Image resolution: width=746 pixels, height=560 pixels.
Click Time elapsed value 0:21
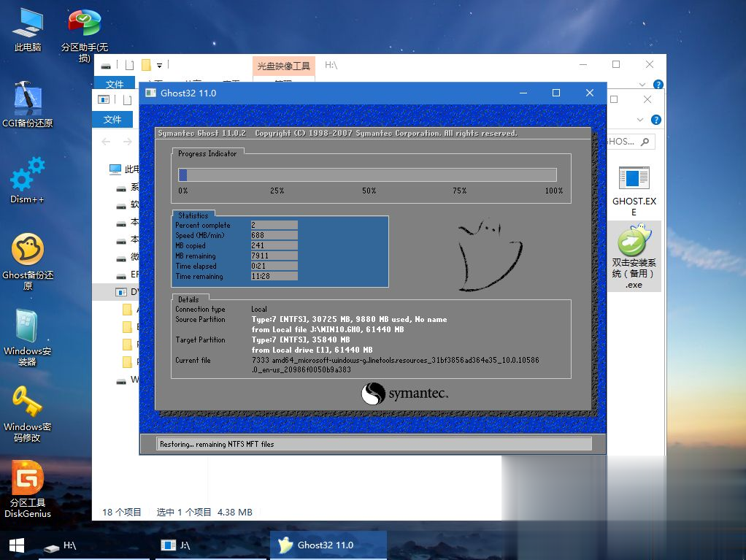(x=274, y=266)
